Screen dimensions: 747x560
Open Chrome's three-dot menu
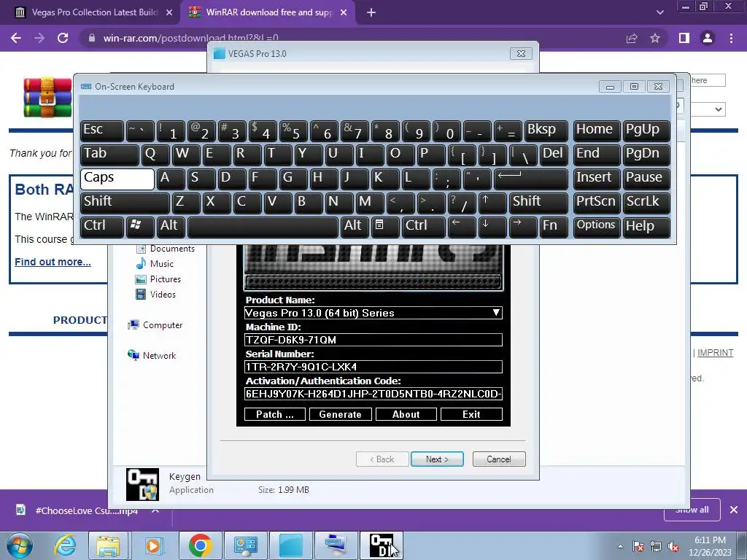tap(731, 38)
